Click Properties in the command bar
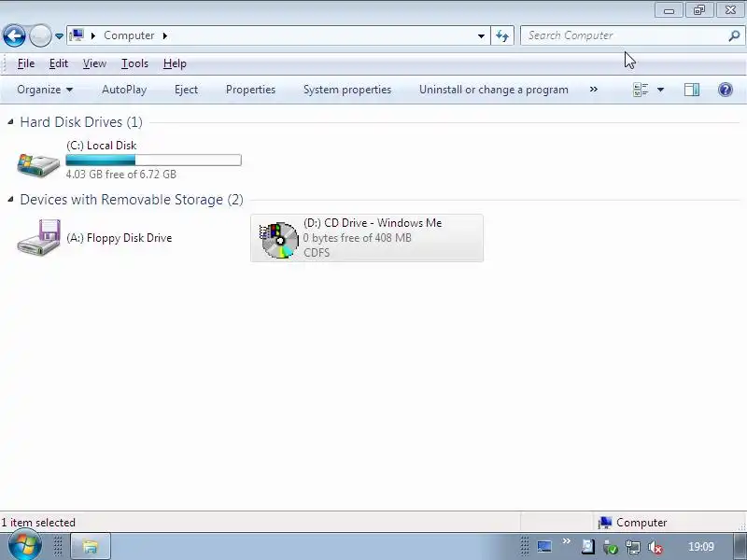 tap(250, 90)
